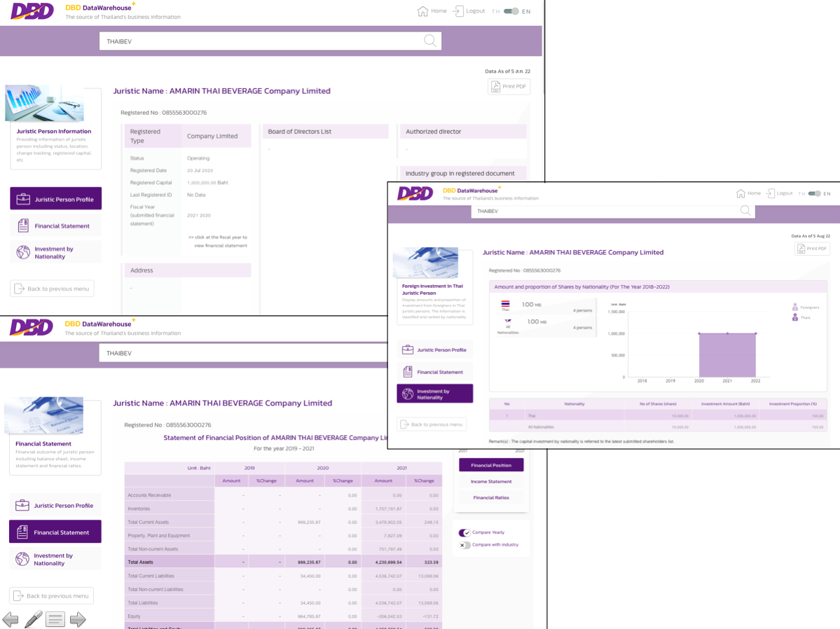Click the Thai flag icon in shares summary
The height and width of the screenshot is (629, 840).
coord(505,304)
